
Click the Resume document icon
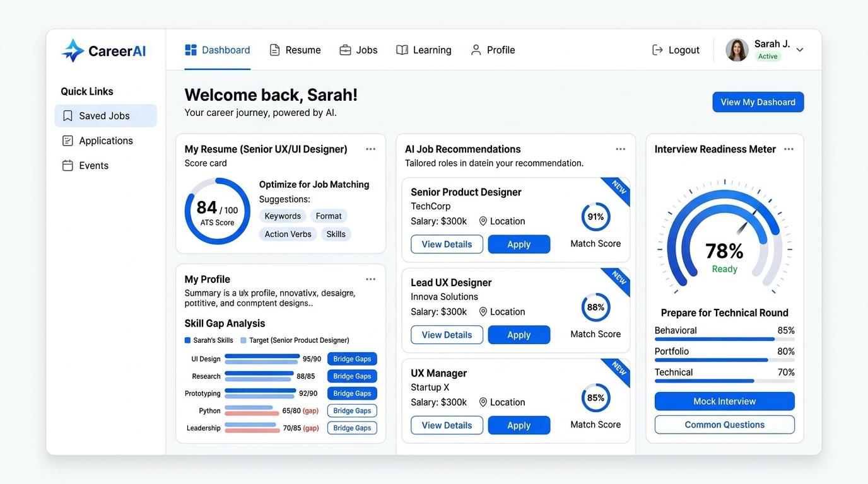tap(274, 50)
